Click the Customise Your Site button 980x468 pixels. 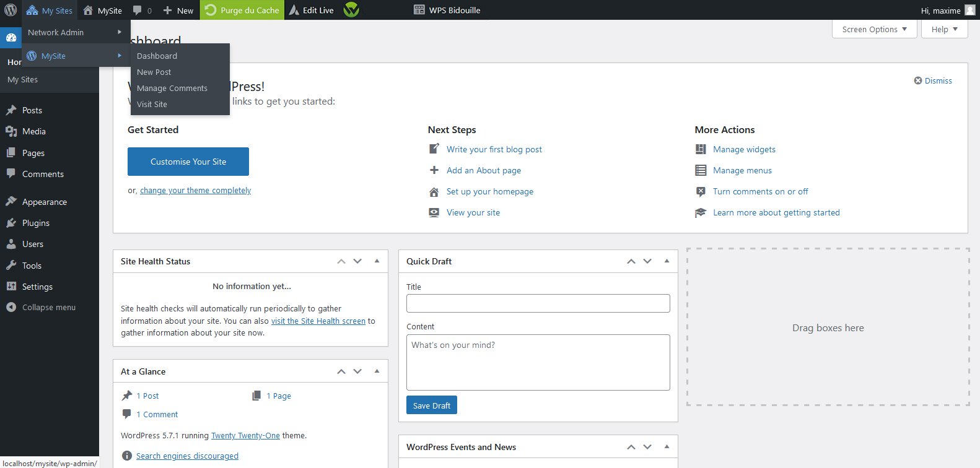(188, 162)
